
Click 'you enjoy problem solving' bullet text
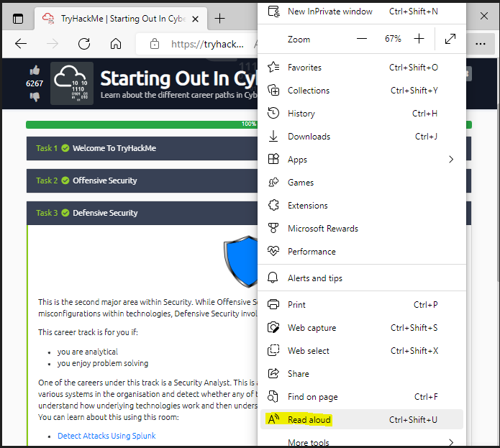[x=103, y=363]
